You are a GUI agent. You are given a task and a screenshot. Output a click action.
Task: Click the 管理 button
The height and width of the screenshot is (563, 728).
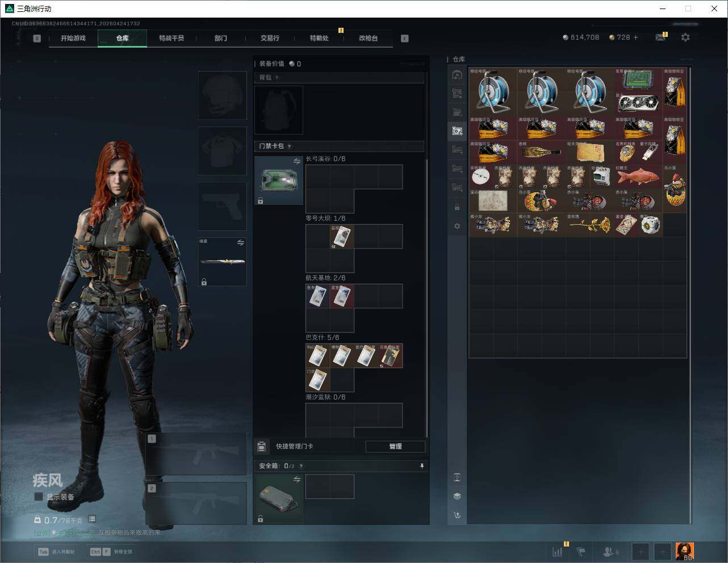pos(395,447)
